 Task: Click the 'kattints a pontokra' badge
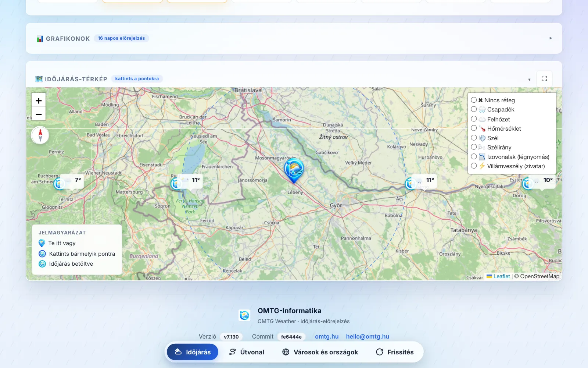coord(137,79)
